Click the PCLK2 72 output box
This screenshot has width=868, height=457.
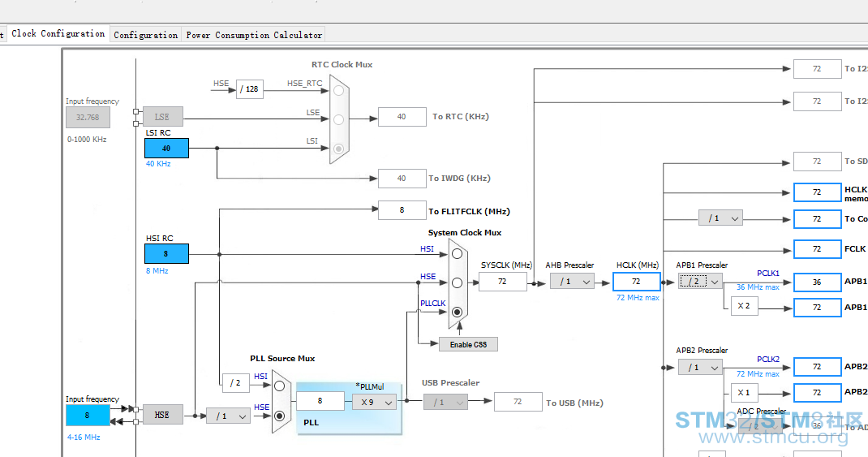click(817, 367)
